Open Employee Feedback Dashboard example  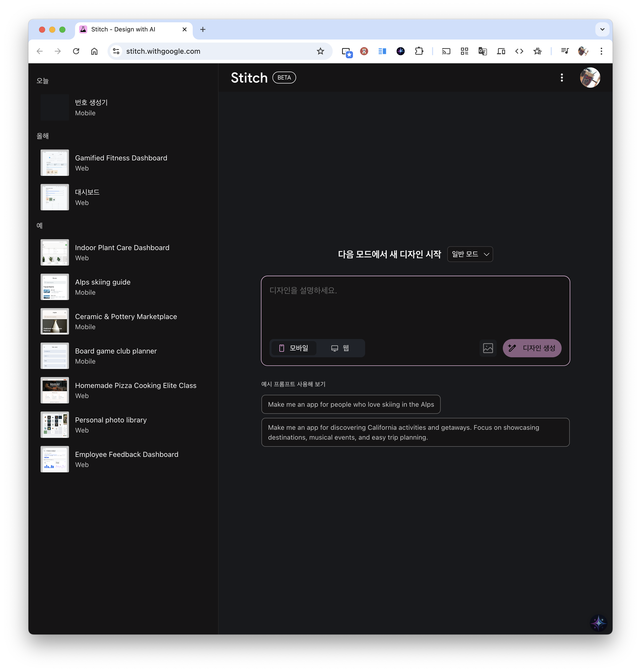123,460
